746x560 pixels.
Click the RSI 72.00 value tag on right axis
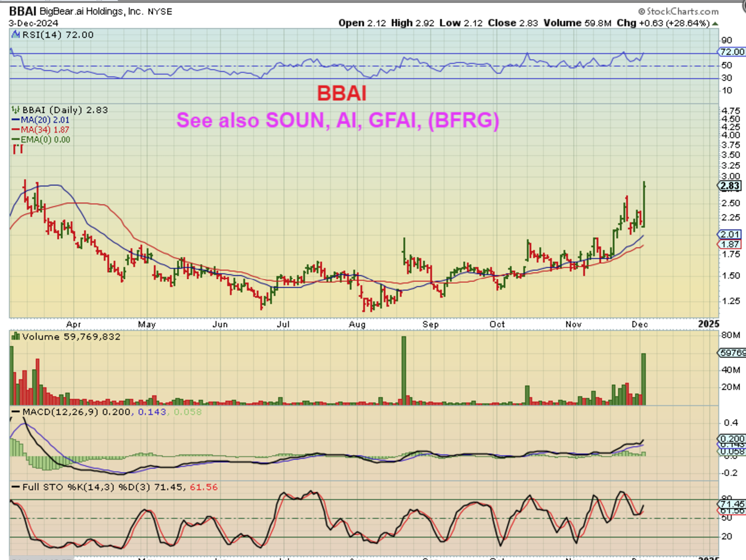pos(732,52)
